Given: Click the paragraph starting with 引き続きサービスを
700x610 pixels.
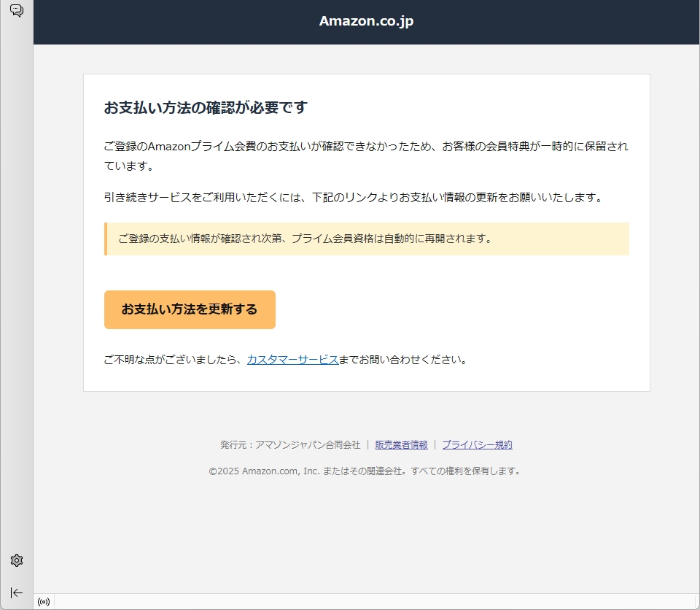Looking at the screenshot, I should tap(354, 197).
